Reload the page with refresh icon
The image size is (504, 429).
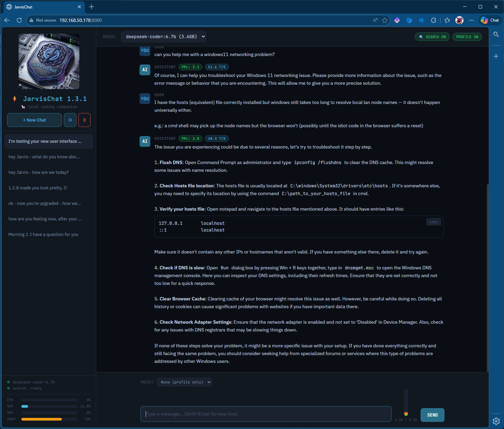19,20
